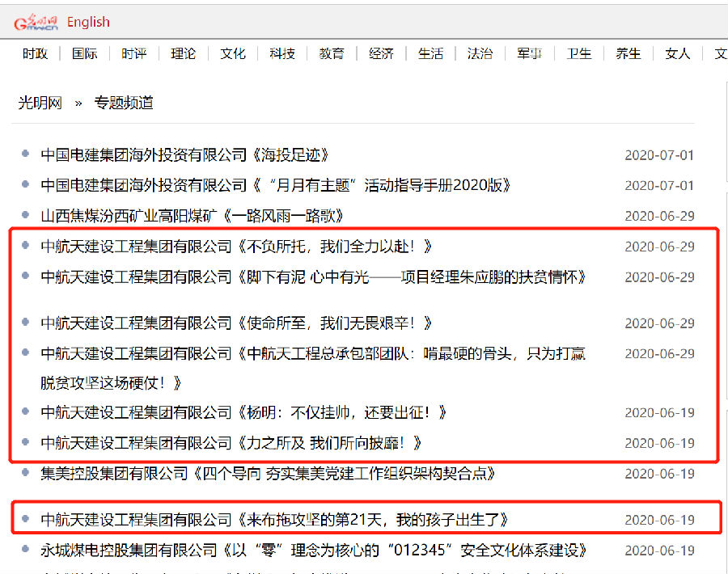Open the 军事 section
The image size is (728, 574).
click(x=529, y=53)
